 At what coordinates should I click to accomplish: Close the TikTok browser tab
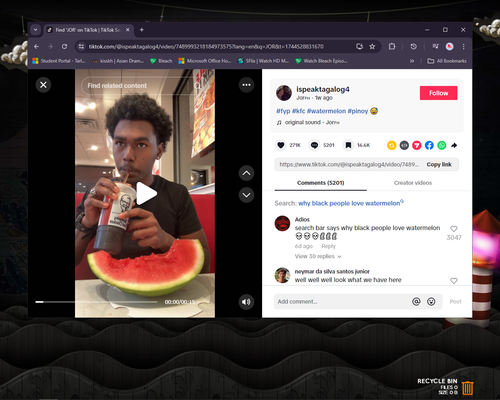(x=128, y=30)
